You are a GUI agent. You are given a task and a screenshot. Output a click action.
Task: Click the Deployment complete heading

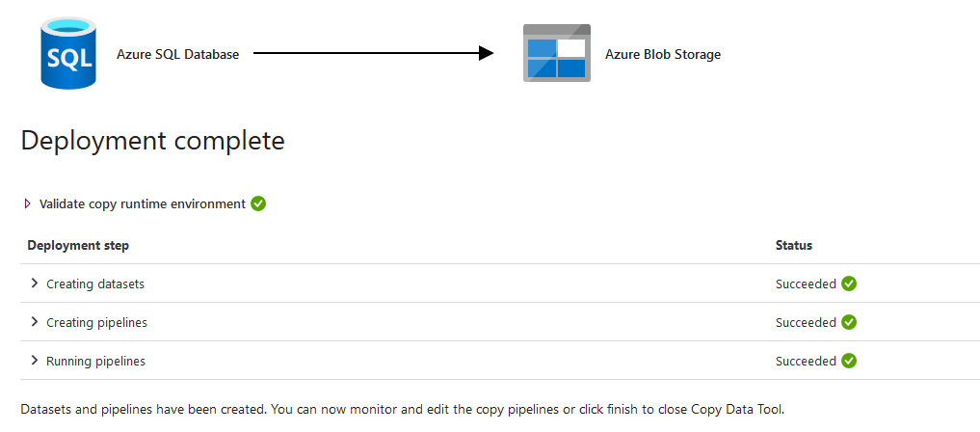152,141
